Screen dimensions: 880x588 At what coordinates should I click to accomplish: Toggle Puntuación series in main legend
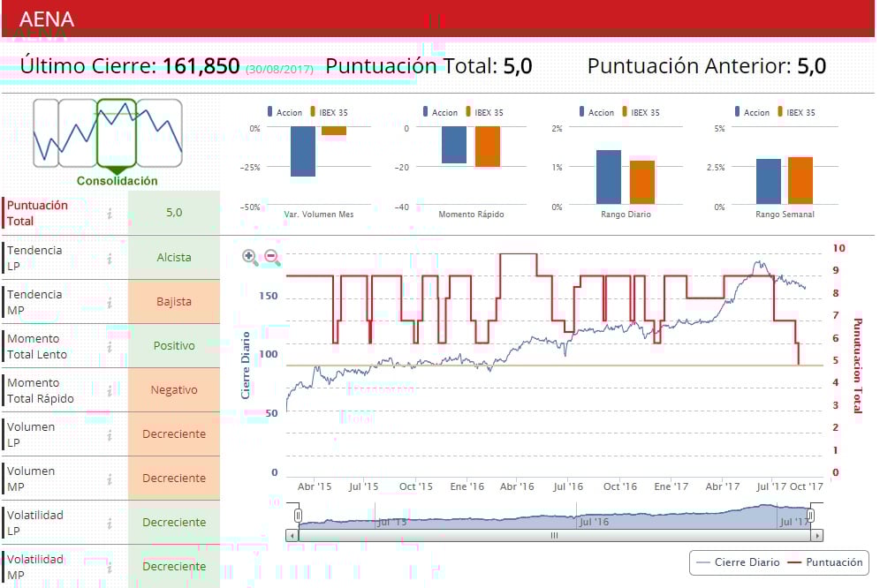[825, 562]
